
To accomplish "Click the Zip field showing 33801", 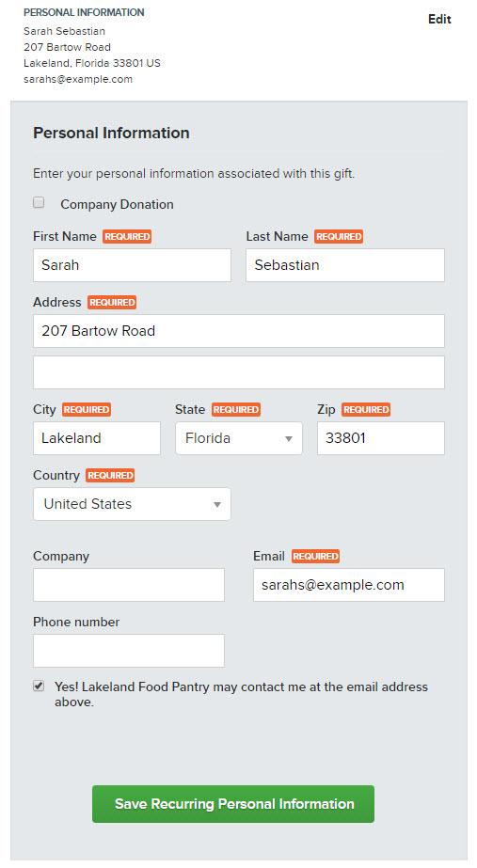I will (381, 438).
